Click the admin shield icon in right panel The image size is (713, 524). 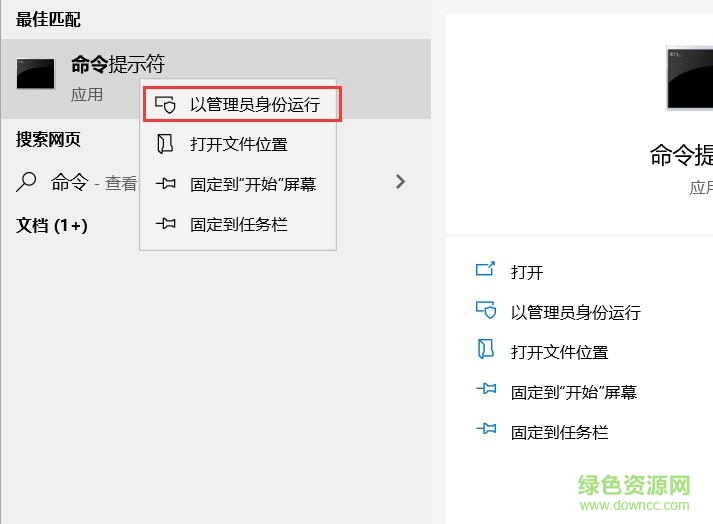486,311
